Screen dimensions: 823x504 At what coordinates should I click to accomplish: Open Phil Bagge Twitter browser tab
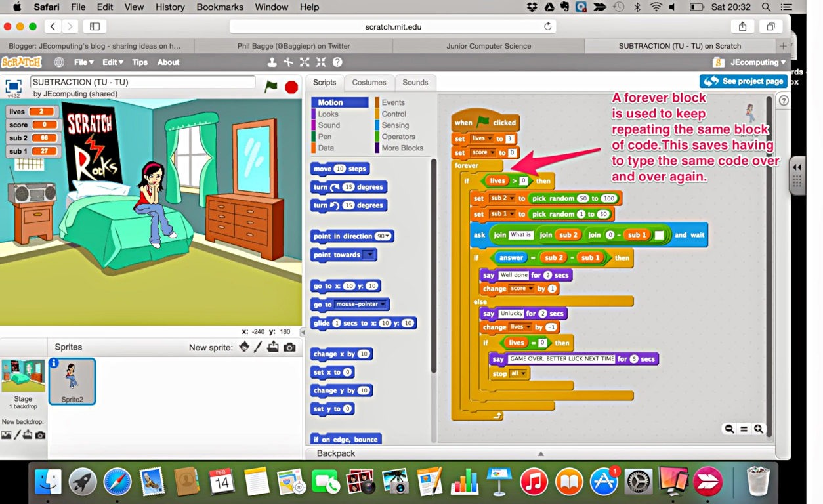(293, 46)
